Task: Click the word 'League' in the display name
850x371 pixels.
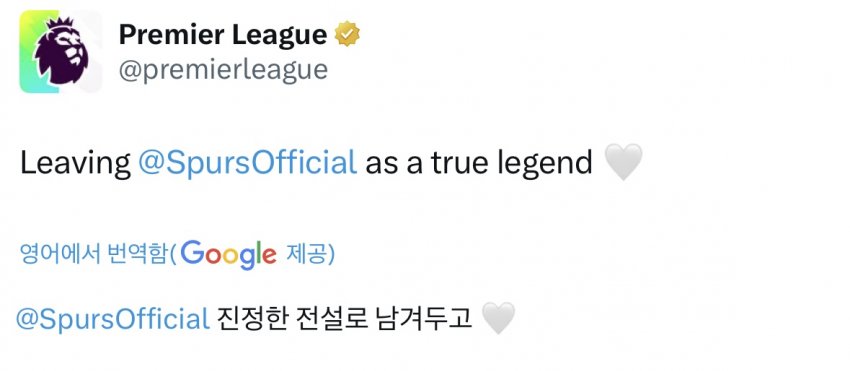Action: point(280,36)
